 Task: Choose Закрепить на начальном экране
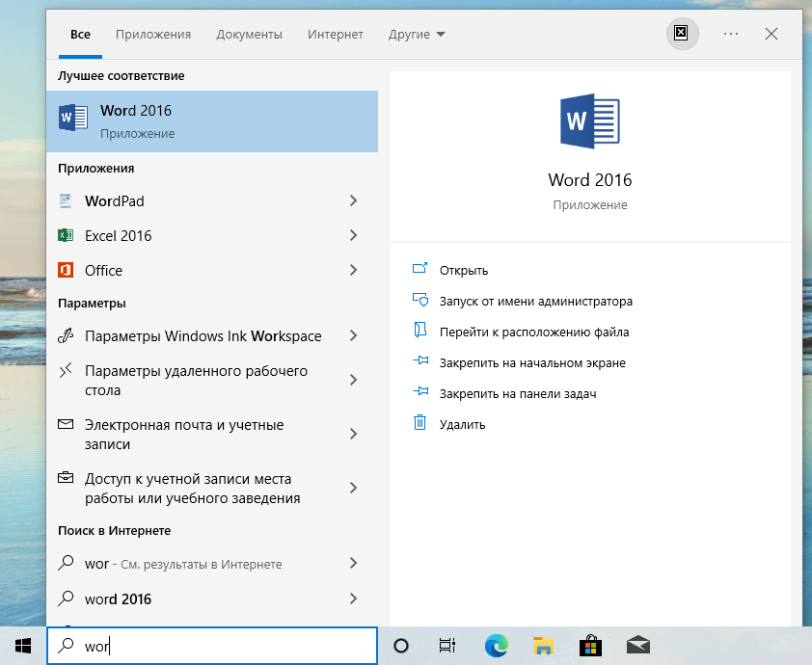pos(532,363)
